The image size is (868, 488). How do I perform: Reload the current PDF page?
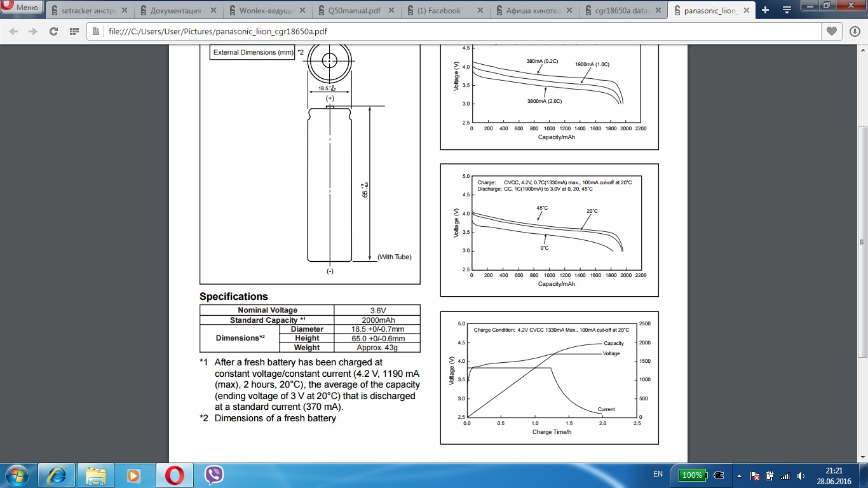click(x=54, y=32)
